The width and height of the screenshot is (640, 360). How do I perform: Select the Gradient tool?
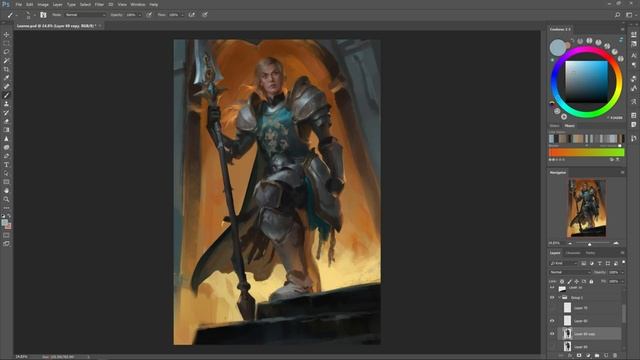coord(6,130)
